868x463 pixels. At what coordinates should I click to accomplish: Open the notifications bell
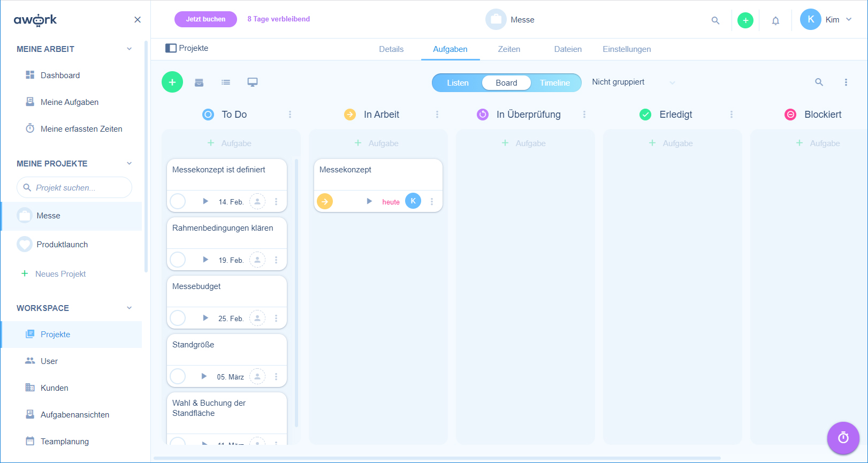(x=775, y=20)
